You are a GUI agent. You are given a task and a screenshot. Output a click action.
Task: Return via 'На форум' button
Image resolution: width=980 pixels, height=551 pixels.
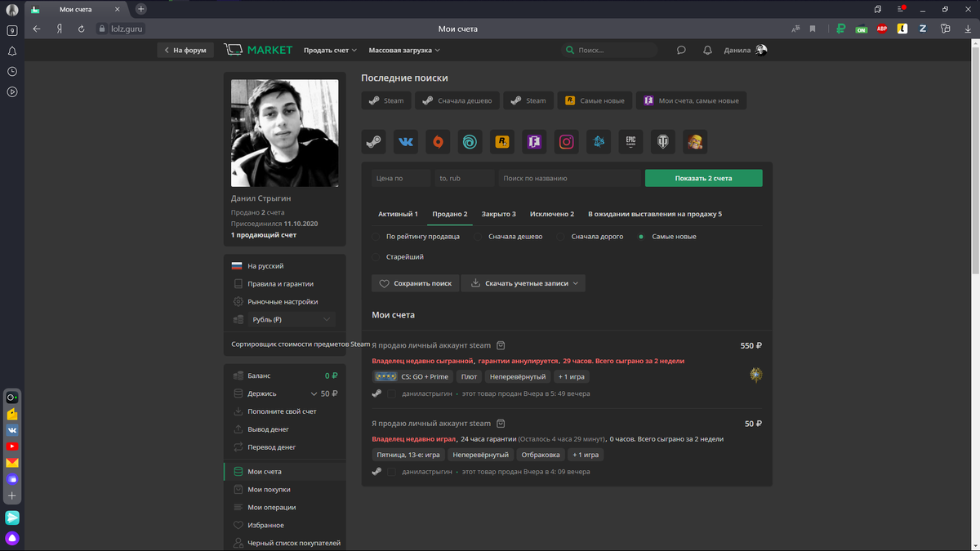click(185, 50)
